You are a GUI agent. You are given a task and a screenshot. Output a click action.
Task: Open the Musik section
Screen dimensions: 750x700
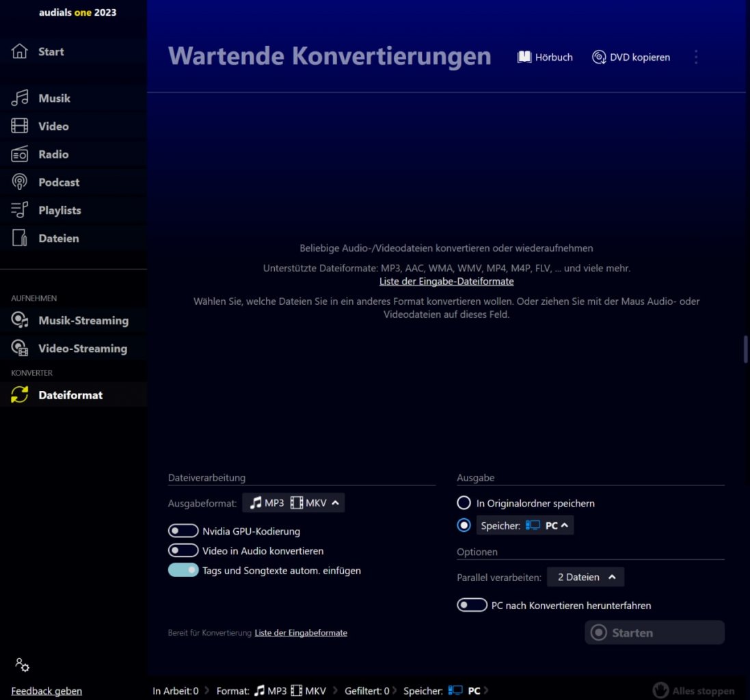(x=73, y=98)
